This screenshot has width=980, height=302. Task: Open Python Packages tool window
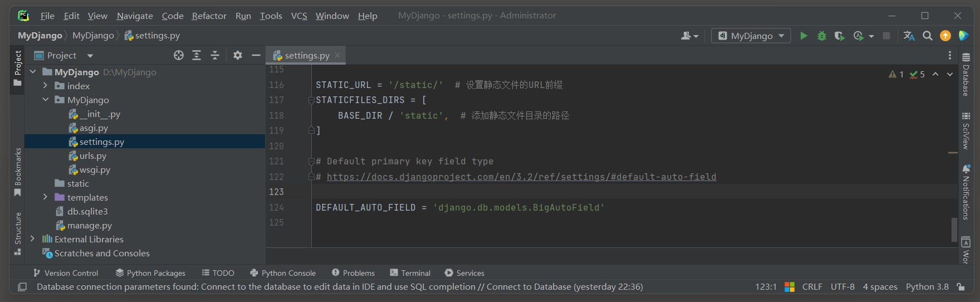pos(150,273)
